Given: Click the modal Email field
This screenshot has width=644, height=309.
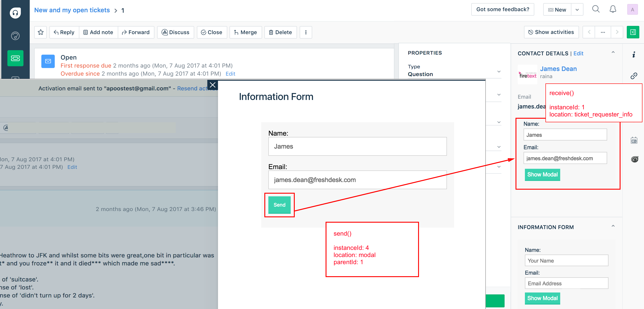Looking at the screenshot, I should point(357,180).
